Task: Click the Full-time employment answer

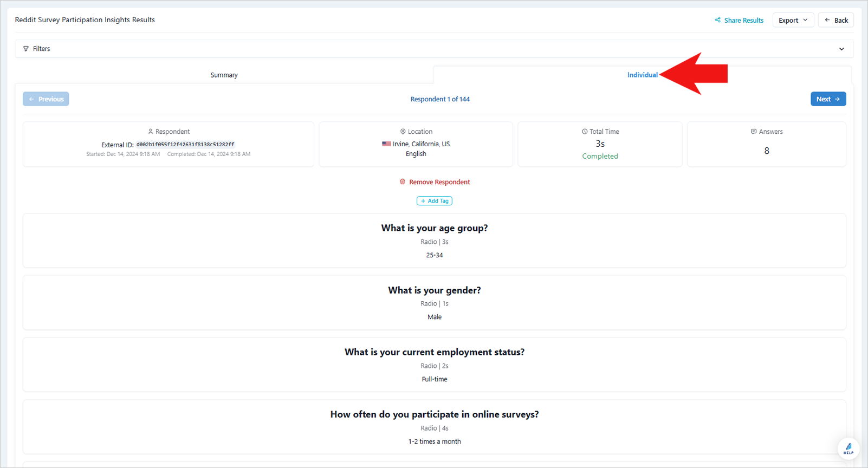Action: click(x=435, y=379)
